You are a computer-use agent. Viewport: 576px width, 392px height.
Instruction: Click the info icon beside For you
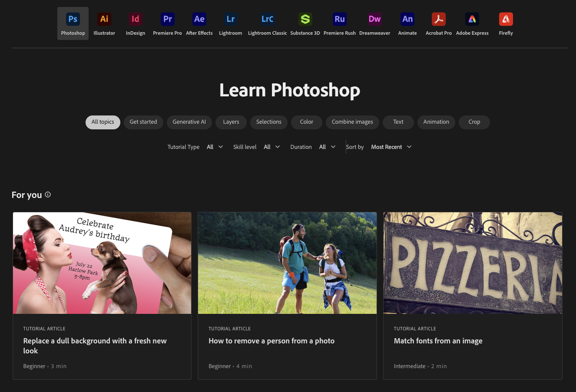(x=48, y=195)
